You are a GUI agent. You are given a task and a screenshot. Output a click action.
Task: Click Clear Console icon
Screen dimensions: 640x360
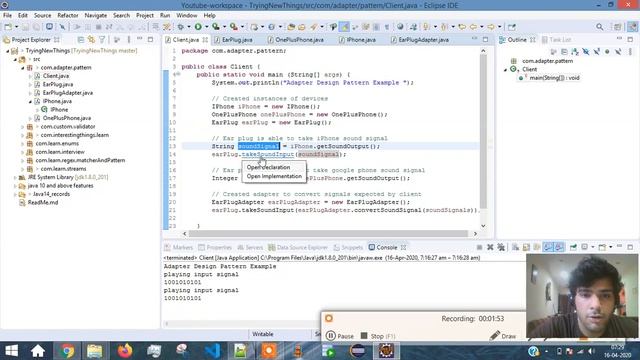515,247
